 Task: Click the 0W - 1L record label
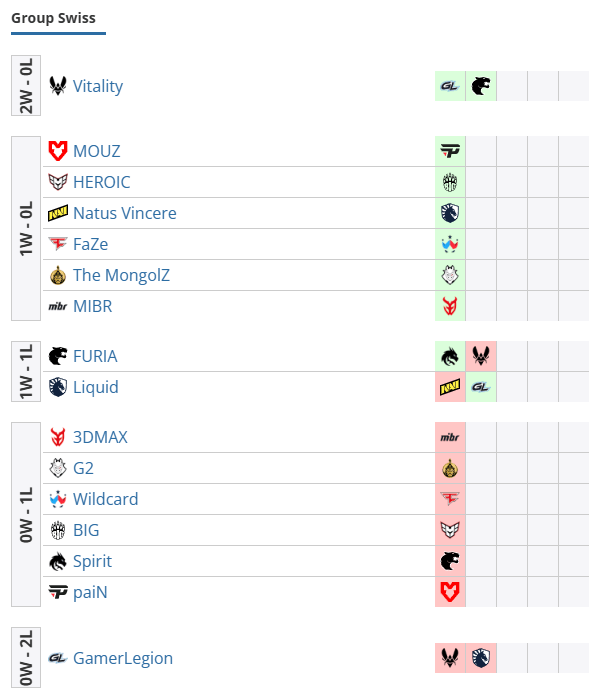coord(26,514)
